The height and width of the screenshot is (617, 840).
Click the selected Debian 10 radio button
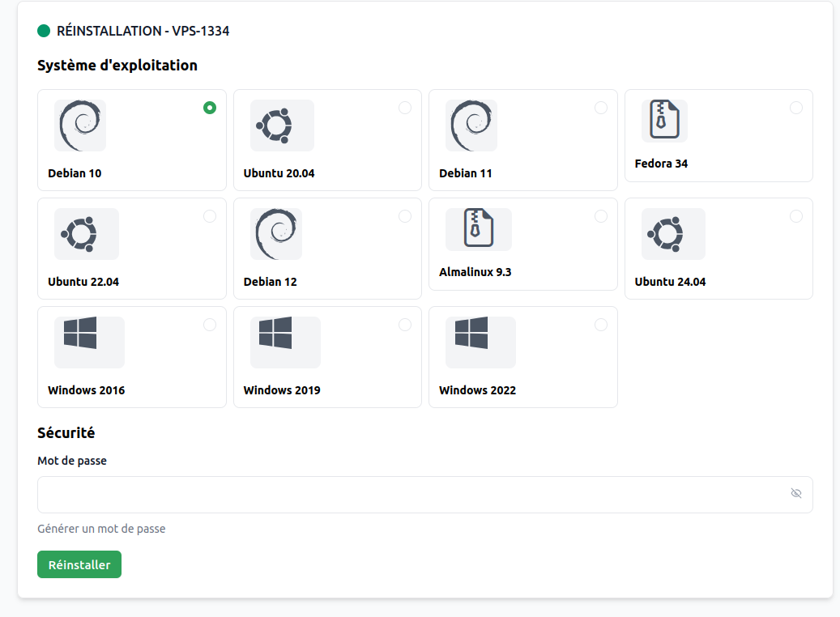pos(210,108)
